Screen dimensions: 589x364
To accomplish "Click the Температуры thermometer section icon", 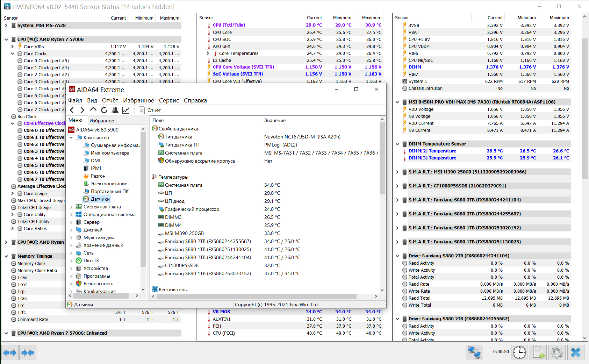I will pyautogui.click(x=155, y=177).
